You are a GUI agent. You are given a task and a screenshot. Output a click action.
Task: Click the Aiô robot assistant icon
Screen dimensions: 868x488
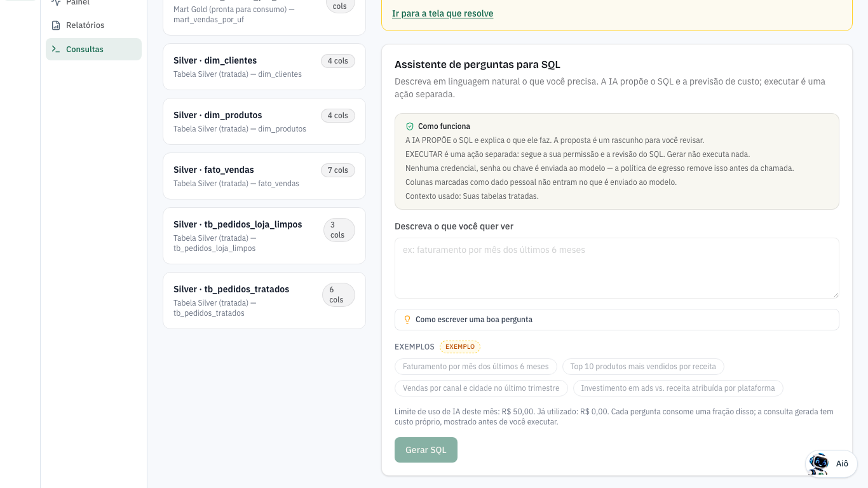click(819, 464)
